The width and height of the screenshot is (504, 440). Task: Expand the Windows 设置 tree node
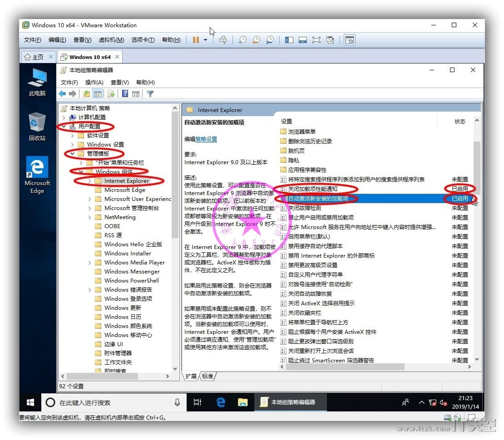[x=72, y=145]
